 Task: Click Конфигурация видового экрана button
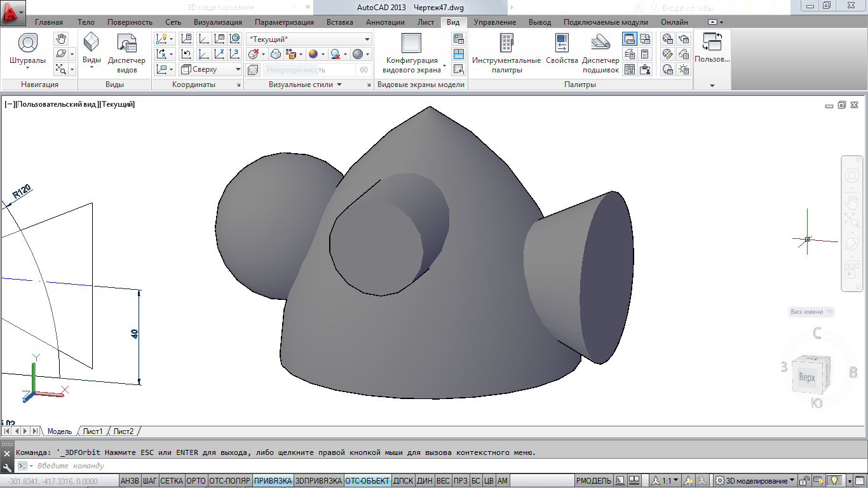pos(412,52)
